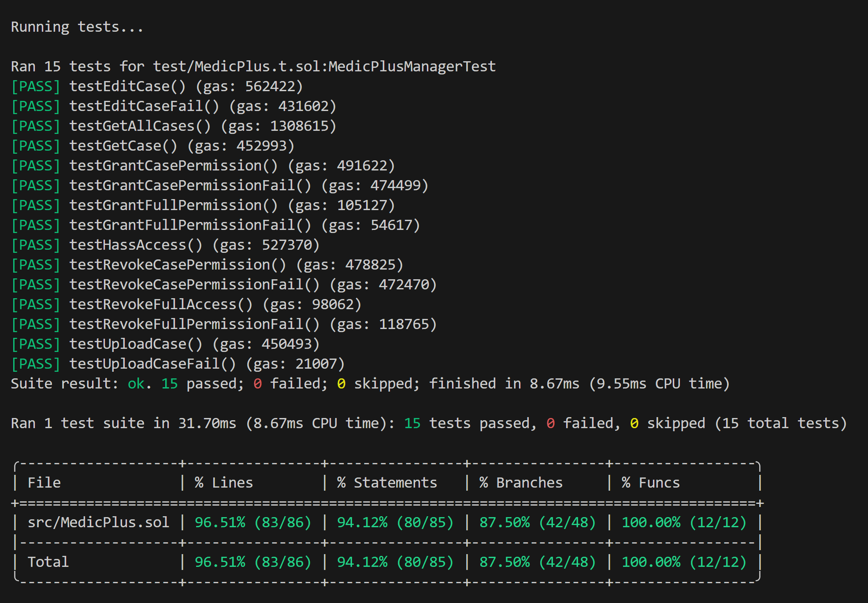Image resolution: width=868 pixels, height=603 pixels.
Task: Click the src/MedicPlus.sol file name
Action: tap(98, 522)
